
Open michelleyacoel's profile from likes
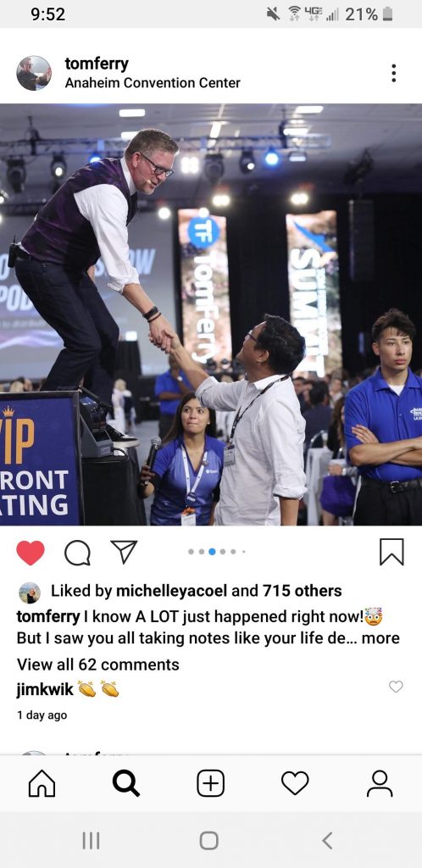click(171, 591)
